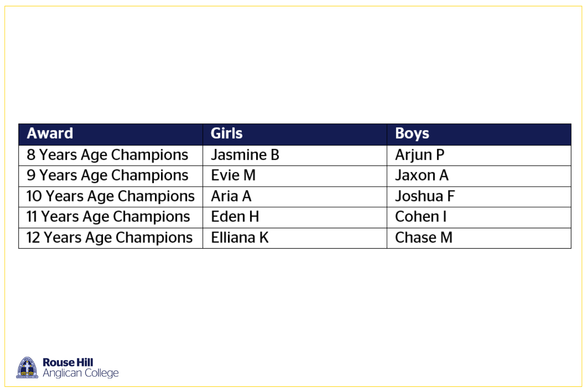Click the Arjun P name
Viewport: 588px width, 392px height.
[x=419, y=155]
